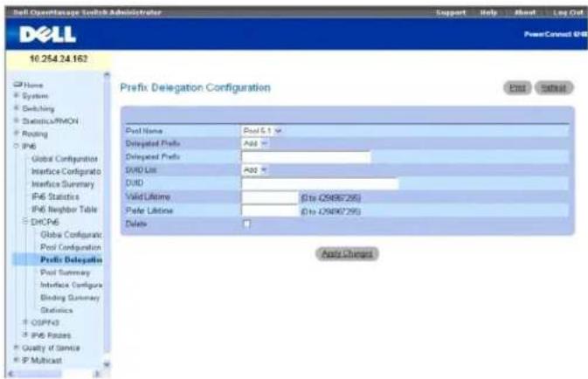Open the Delegated Prefix Add dropdown
This screenshot has height=379, width=588.
(255, 143)
